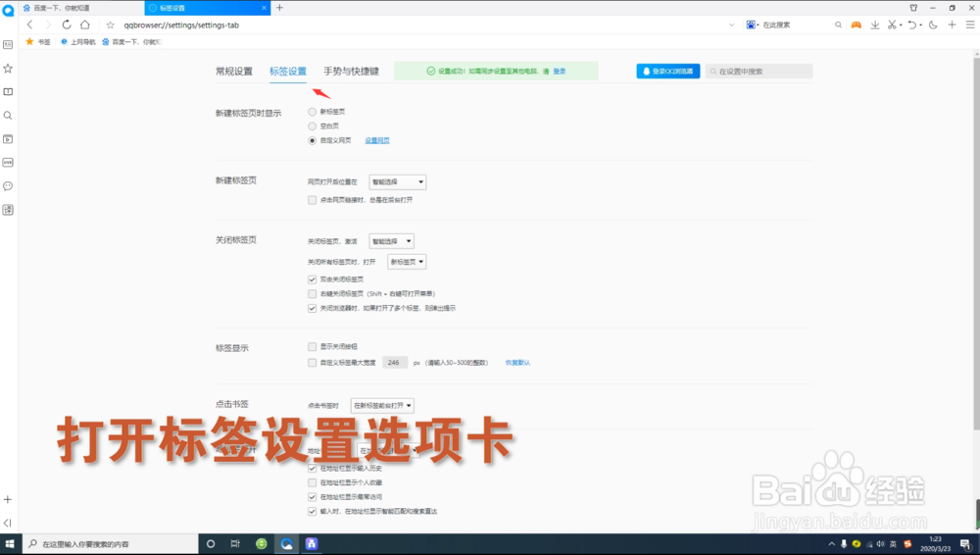
Task: Open the sidebar search magnifier
Action: click(8, 115)
